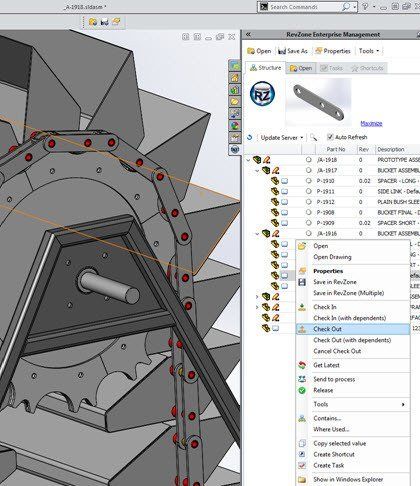Click the Save As toolbar icon
The width and height of the screenshot is (420, 486).
click(x=282, y=51)
